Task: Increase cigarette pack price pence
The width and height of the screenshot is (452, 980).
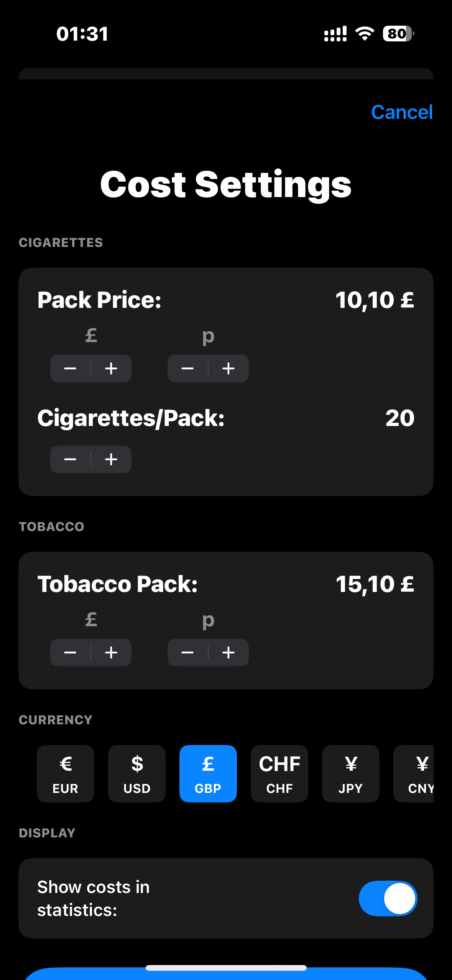Action: pyautogui.click(x=228, y=368)
